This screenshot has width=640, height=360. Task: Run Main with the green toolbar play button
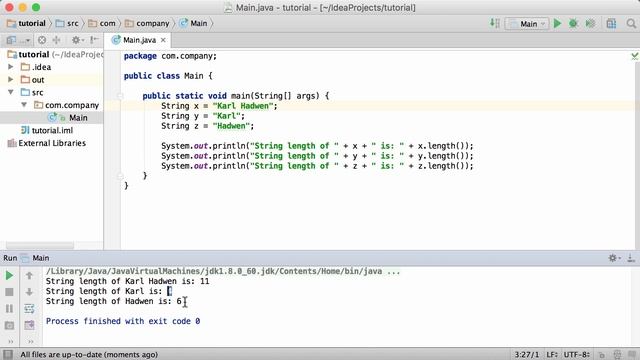click(x=557, y=23)
